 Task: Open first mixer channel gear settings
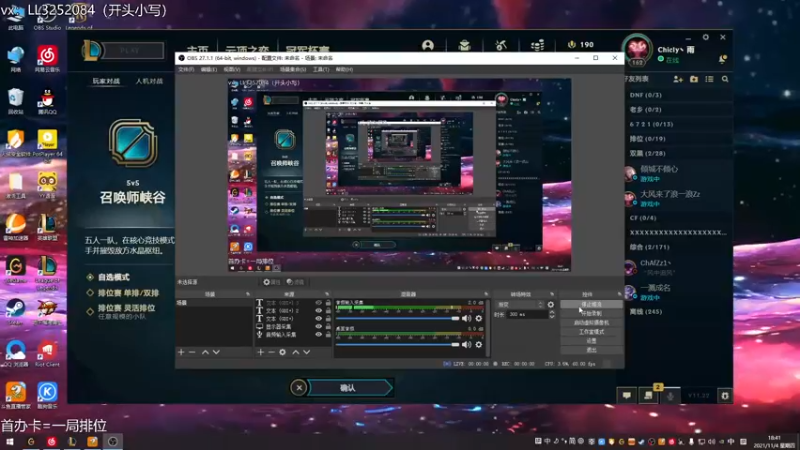click(x=479, y=318)
